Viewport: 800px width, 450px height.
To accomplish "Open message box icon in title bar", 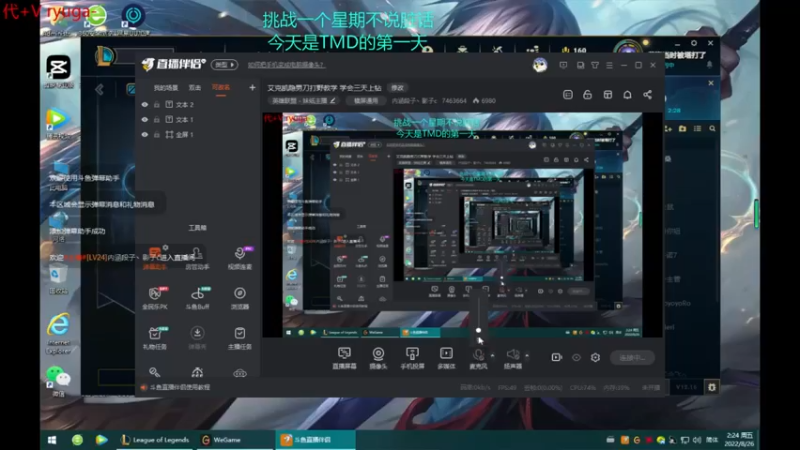I will (x=563, y=65).
